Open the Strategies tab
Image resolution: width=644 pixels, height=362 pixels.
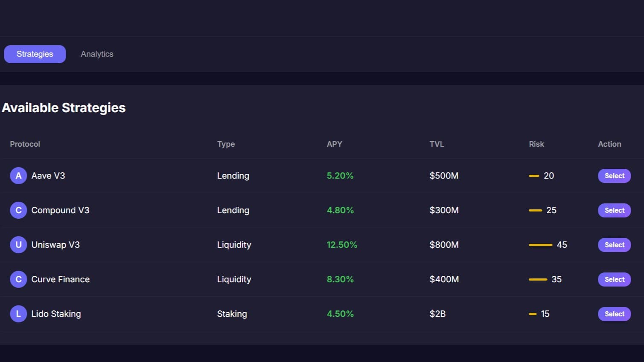[x=35, y=54]
